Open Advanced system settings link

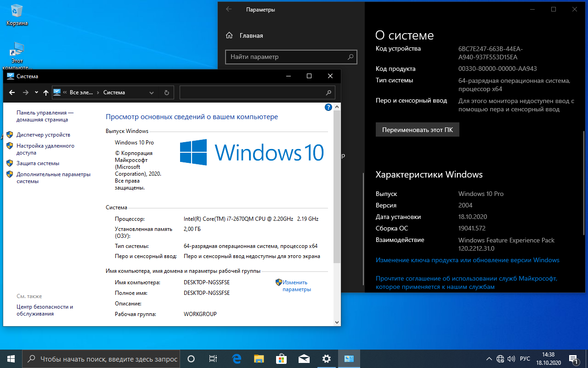(53, 178)
